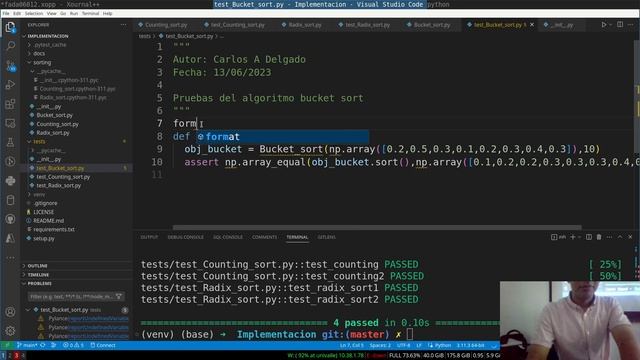Open the Selection menu in menu bar
Viewport: 640px width, 360px height.
coord(34,13)
